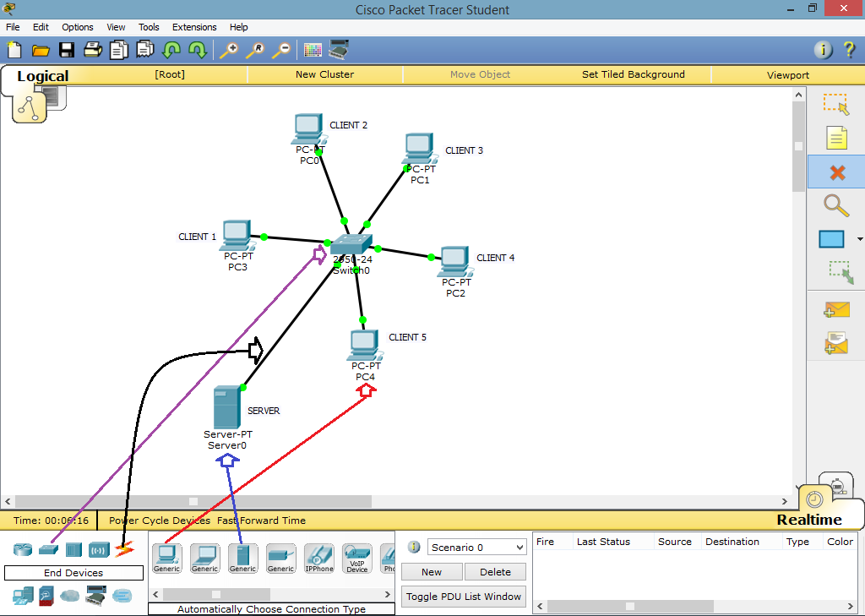Click the Toggle PDU List Window button

pyautogui.click(x=463, y=596)
